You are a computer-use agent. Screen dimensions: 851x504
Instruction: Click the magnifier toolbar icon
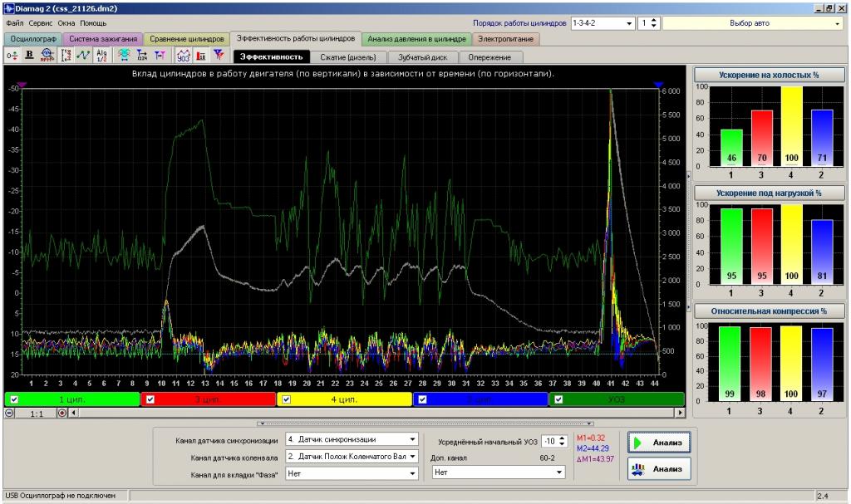coord(47,56)
